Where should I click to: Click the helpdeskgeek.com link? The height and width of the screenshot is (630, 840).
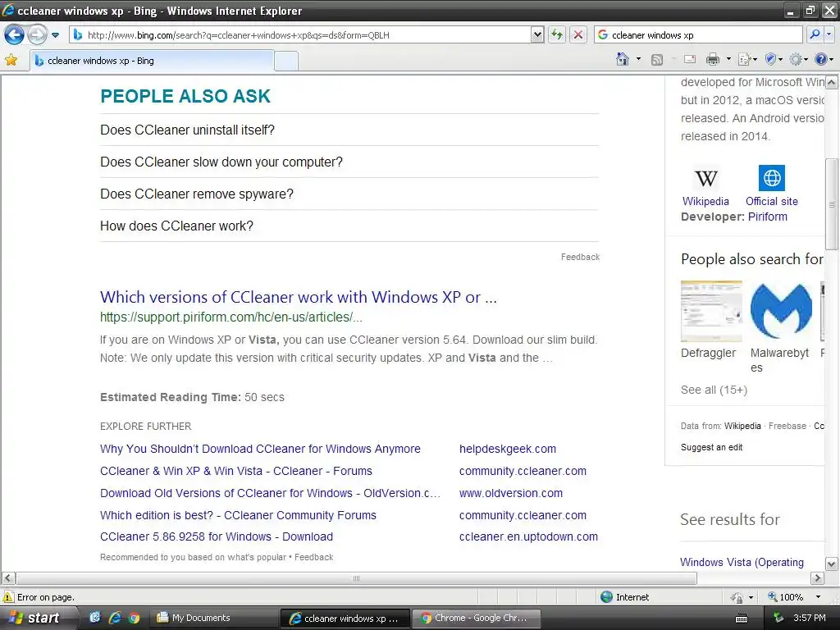(x=508, y=449)
